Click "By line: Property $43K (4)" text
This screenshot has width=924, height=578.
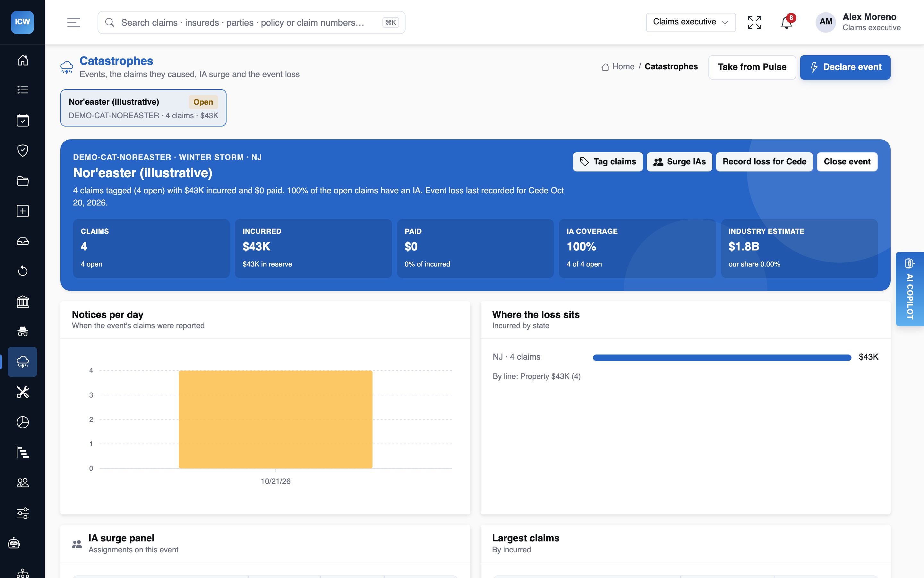[x=536, y=376]
